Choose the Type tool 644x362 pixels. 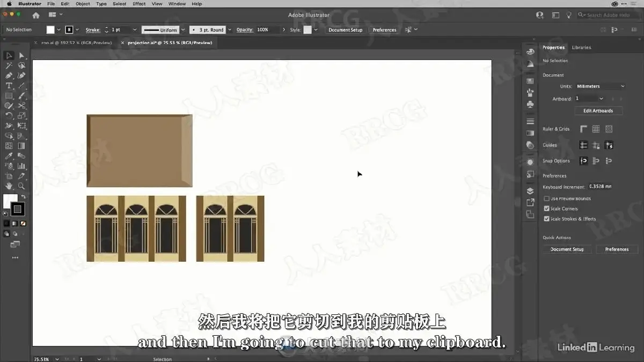pyautogui.click(x=9, y=86)
